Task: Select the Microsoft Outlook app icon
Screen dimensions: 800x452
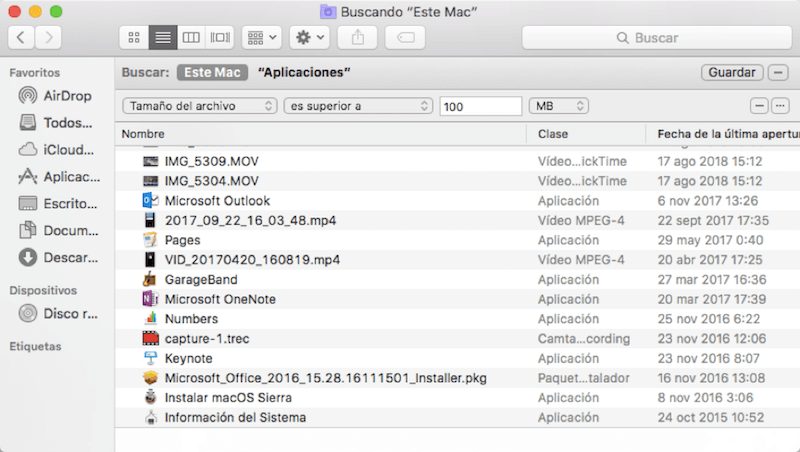Action: [150, 200]
